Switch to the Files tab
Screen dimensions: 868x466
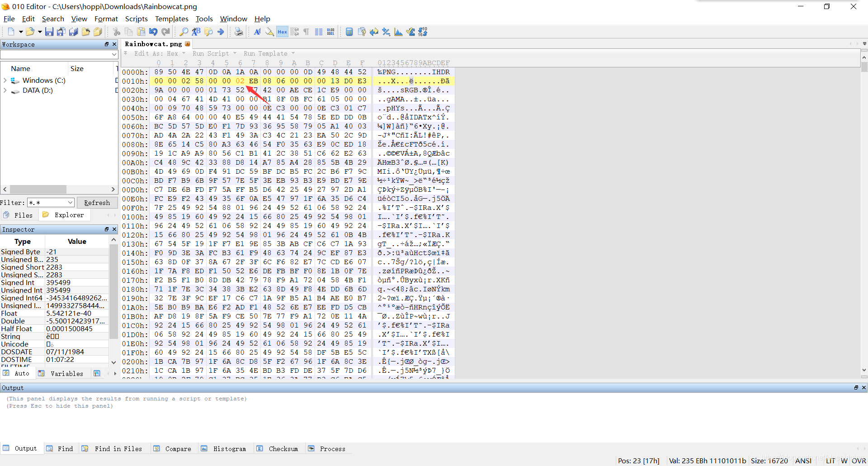[x=19, y=215]
